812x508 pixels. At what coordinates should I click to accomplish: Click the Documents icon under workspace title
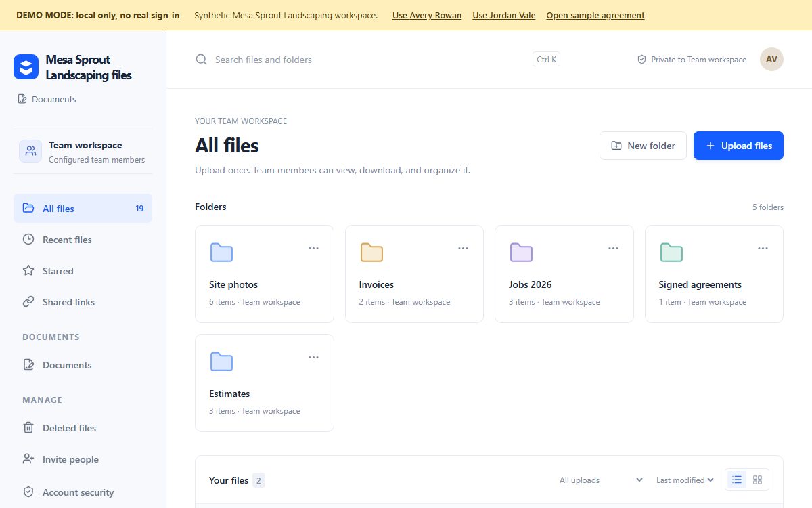(x=22, y=99)
